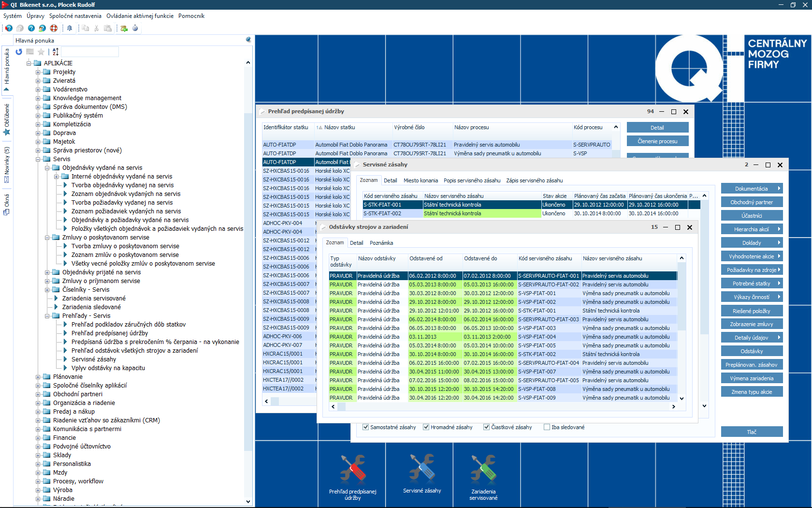This screenshot has width=812, height=508.
Task: Open Prehľad predpísanej údržby desktop shortcut
Action: pyautogui.click(x=353, y=477)
